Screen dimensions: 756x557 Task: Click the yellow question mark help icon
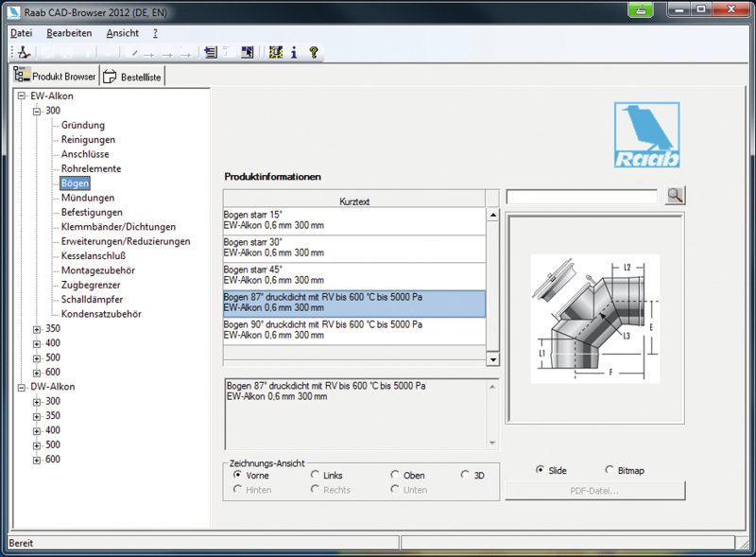tap(314, 52)
